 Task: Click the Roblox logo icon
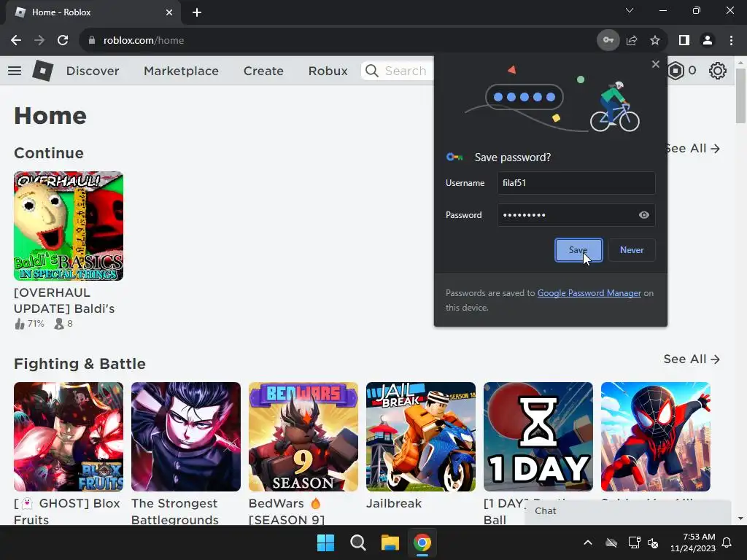[x=42, y=71]
